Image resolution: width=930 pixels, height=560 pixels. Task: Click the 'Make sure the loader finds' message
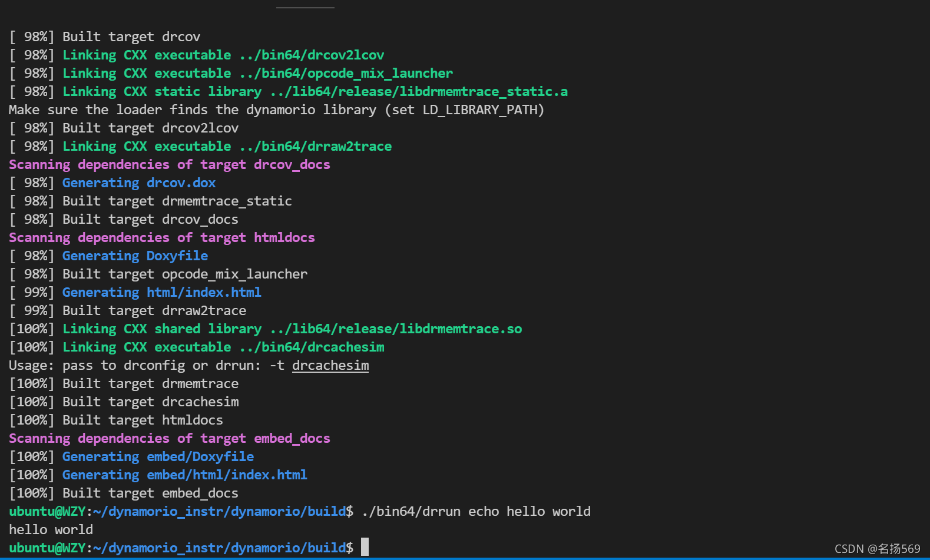click(x=277, y=110)
